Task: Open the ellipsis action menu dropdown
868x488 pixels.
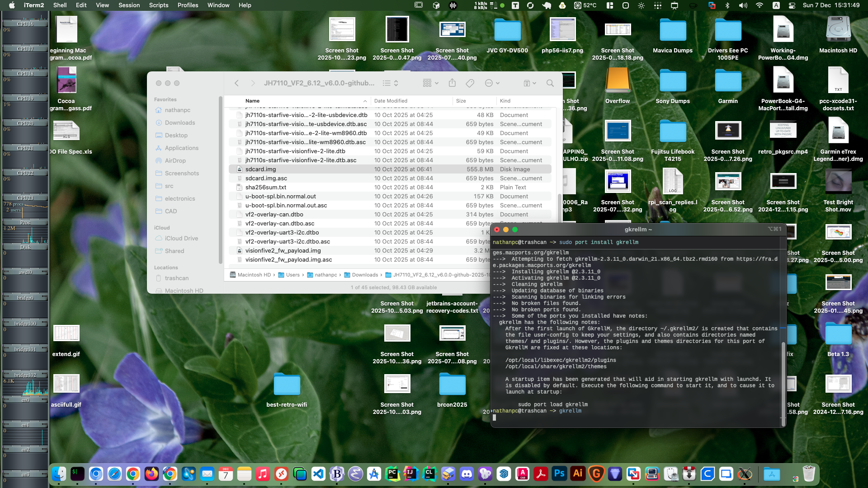Action: [492, 83]
